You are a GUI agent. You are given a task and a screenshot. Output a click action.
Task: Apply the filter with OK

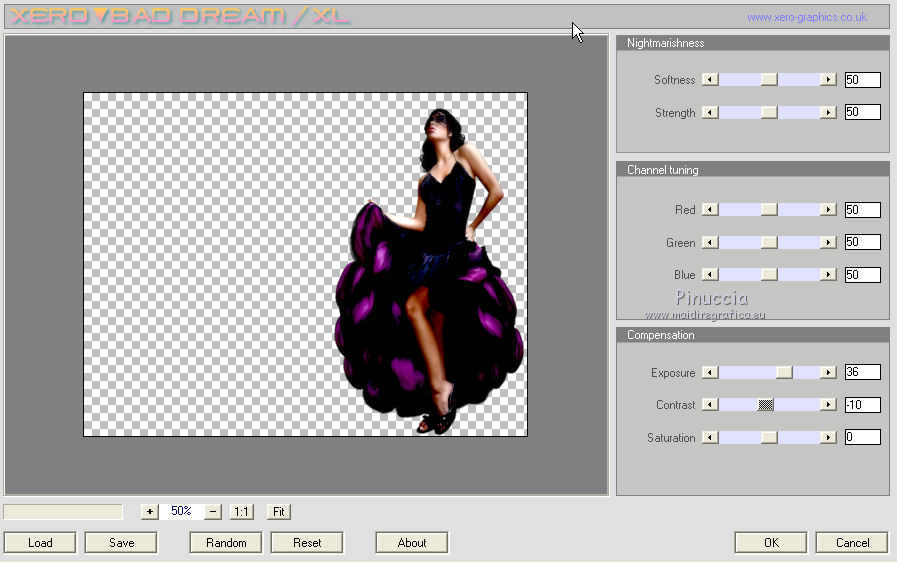tap(771, 543)
